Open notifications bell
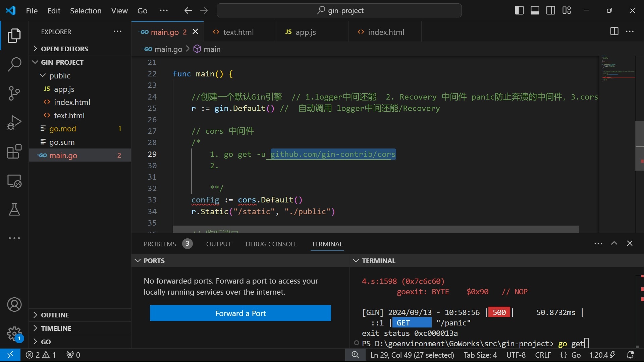Image resolution: width=644 pixels, height=362 pixels. click(630, 355)
